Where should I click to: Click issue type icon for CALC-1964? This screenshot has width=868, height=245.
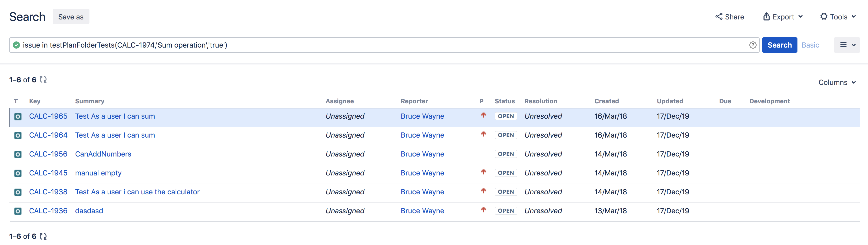[x=18, y=136]
